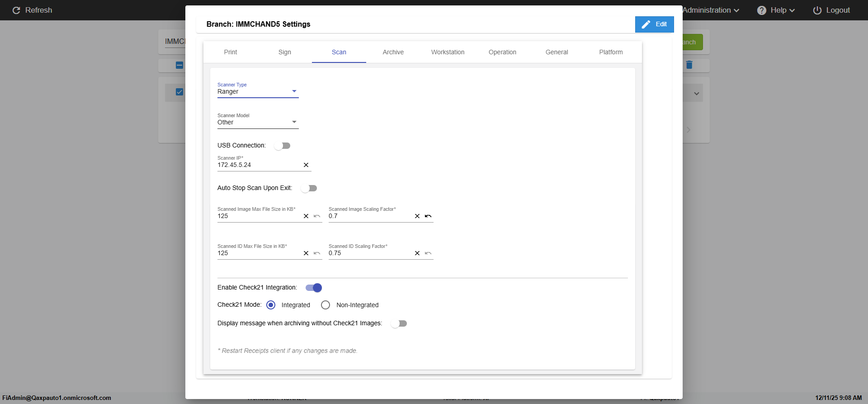Click into Scanned ID Max File Size field
The image size is (868, 404).
pos(258,253)
